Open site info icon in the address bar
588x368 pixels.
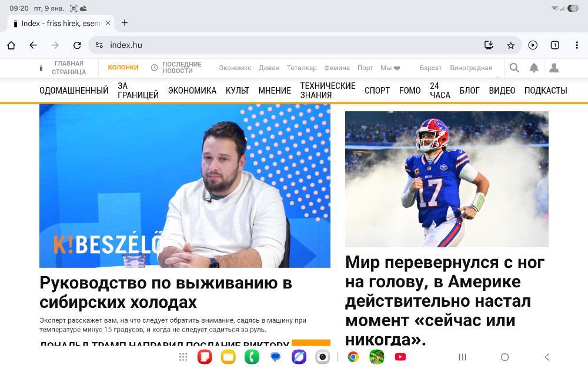pyautogui.click(x=99, y=45)
